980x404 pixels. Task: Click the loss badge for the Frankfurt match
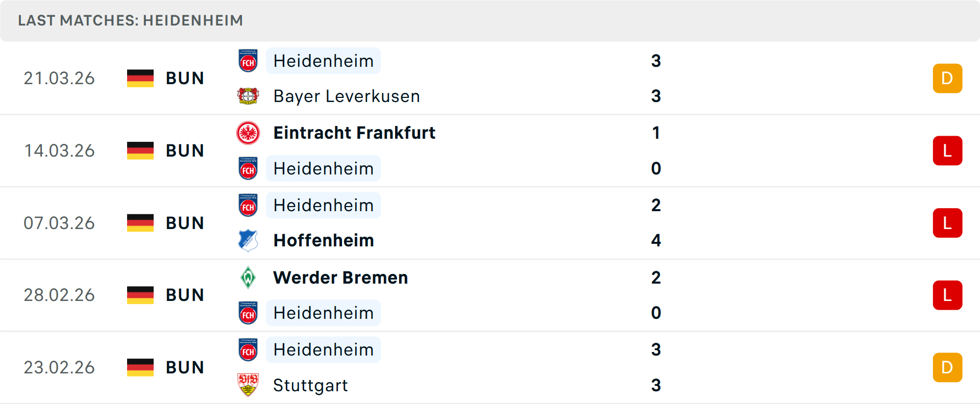[947, 151]
